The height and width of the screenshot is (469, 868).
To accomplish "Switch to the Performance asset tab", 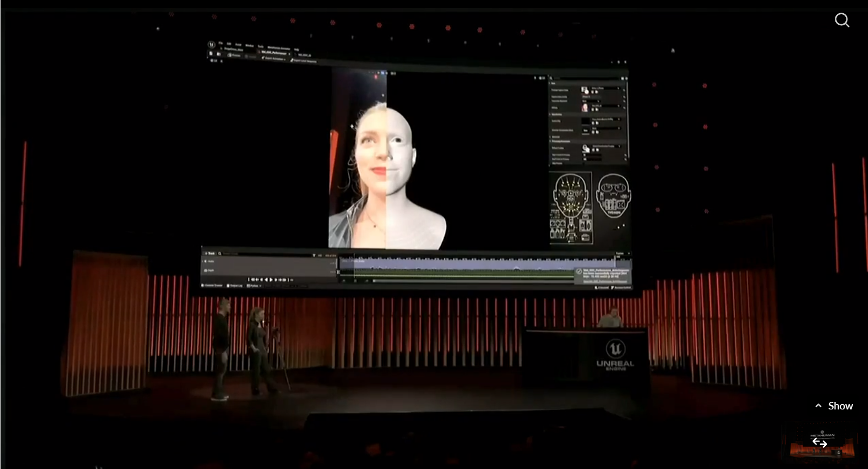I will point(274,53).
